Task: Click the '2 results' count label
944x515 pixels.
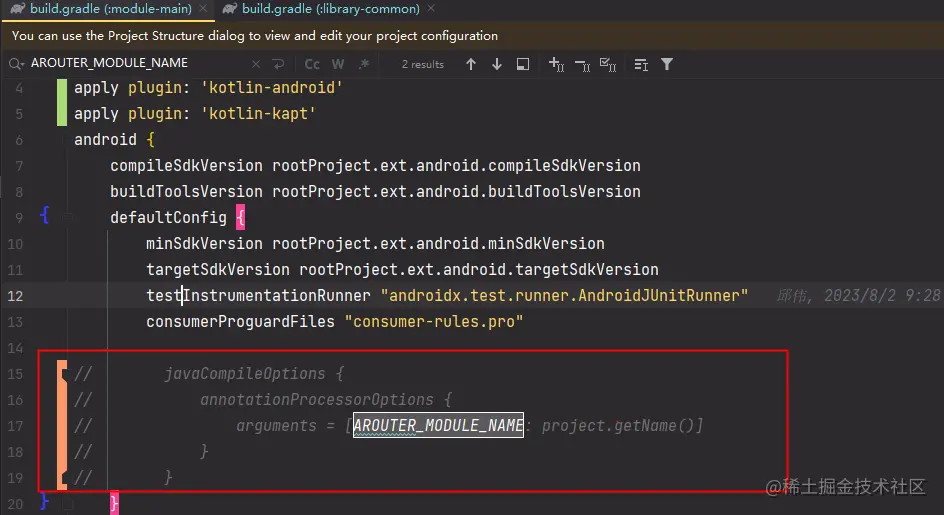Action: click(423, 64)
